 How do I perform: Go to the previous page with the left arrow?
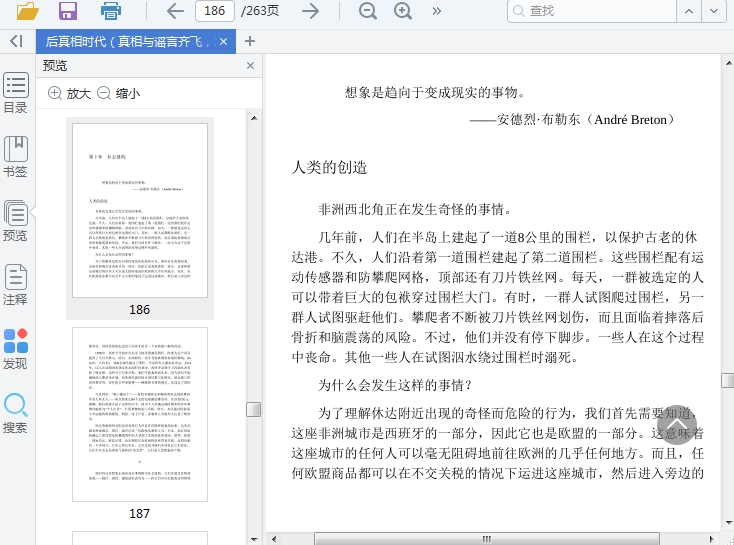(175, 11)
